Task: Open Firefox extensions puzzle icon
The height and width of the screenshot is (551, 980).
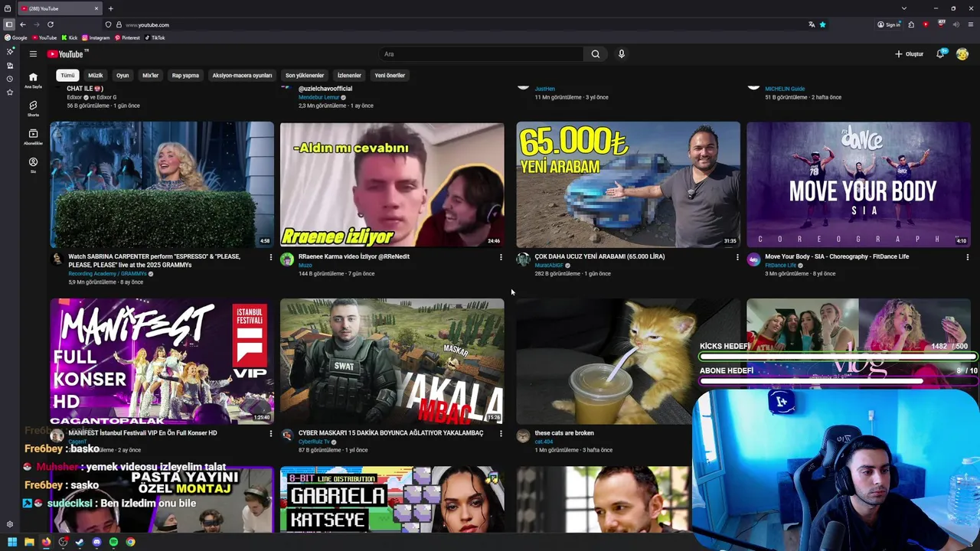Action: 911,24
